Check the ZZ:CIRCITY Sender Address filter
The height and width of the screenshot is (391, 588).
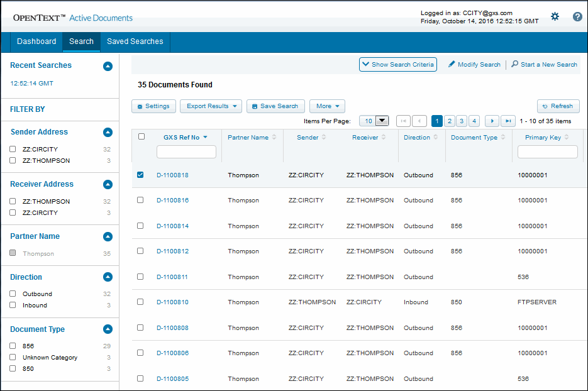coord(13,150)
